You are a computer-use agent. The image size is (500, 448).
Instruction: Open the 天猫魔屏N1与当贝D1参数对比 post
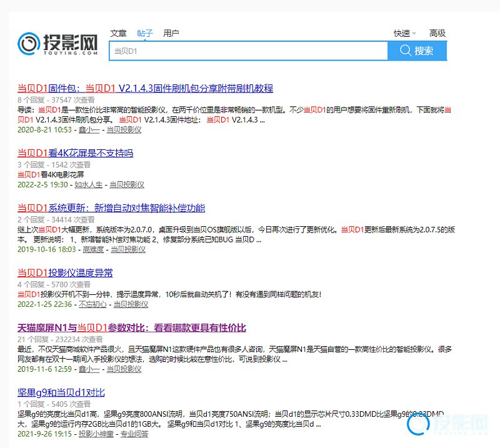tap(131, 328)
